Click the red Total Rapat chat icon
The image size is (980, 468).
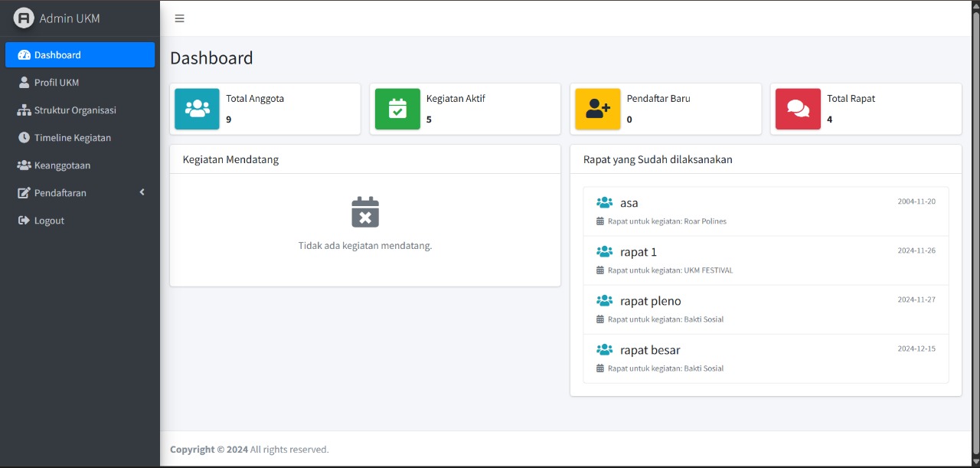pos(798,109)
